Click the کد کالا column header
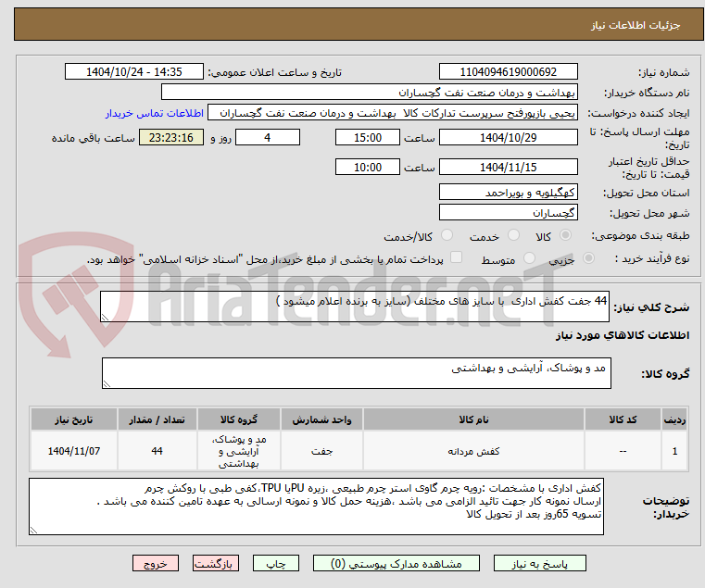The height and width of the screenshot is (588, 705). [x=623, y=419]
